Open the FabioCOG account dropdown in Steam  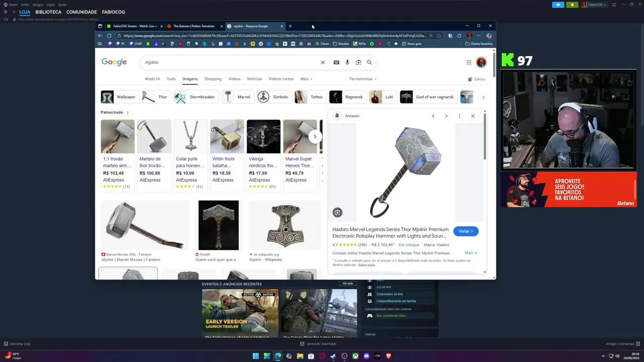(595, 5)
